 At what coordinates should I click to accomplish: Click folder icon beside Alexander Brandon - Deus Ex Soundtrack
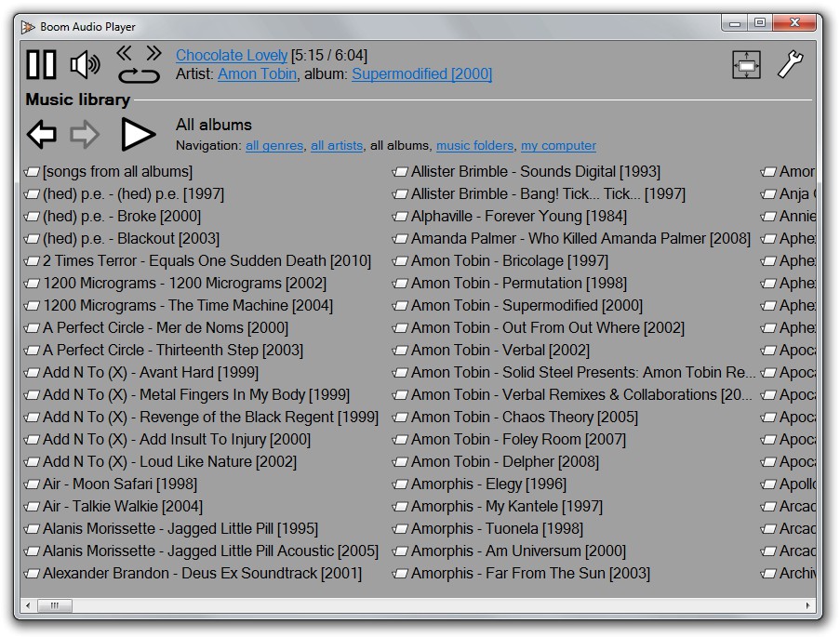(x=33, y=574)
